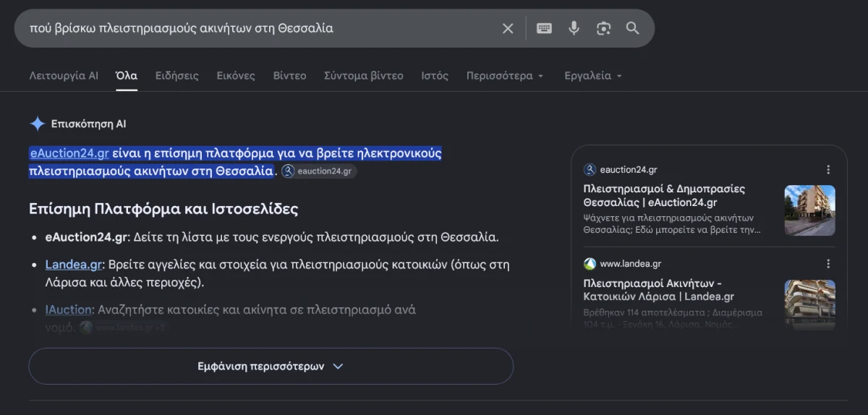Switch to the Ιστός tab
Screen dimensions: 868x415
pos(435,75)
